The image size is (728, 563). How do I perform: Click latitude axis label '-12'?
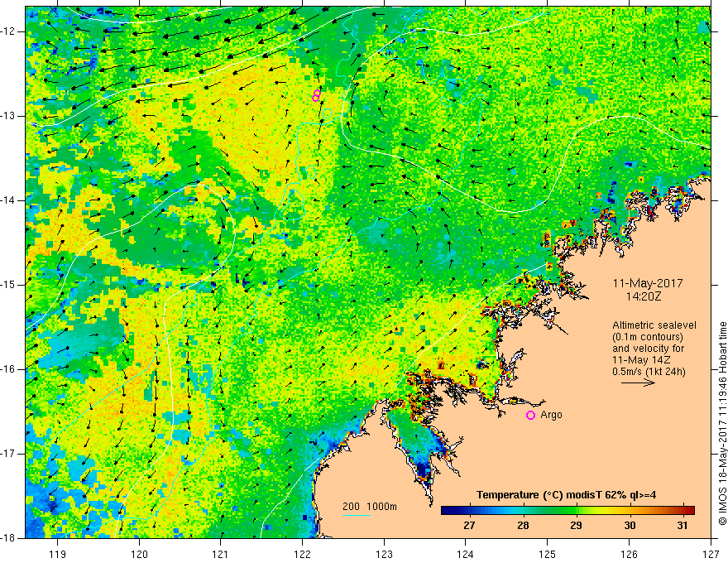click(x=9, y=31)
